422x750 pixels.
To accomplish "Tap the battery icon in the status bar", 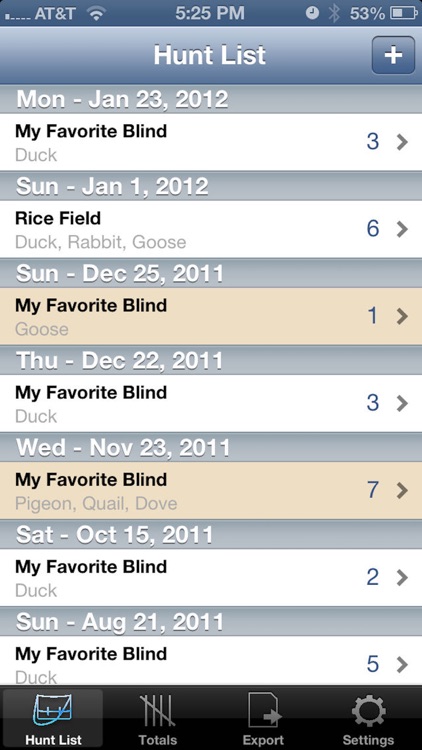I will click(404, 13).
